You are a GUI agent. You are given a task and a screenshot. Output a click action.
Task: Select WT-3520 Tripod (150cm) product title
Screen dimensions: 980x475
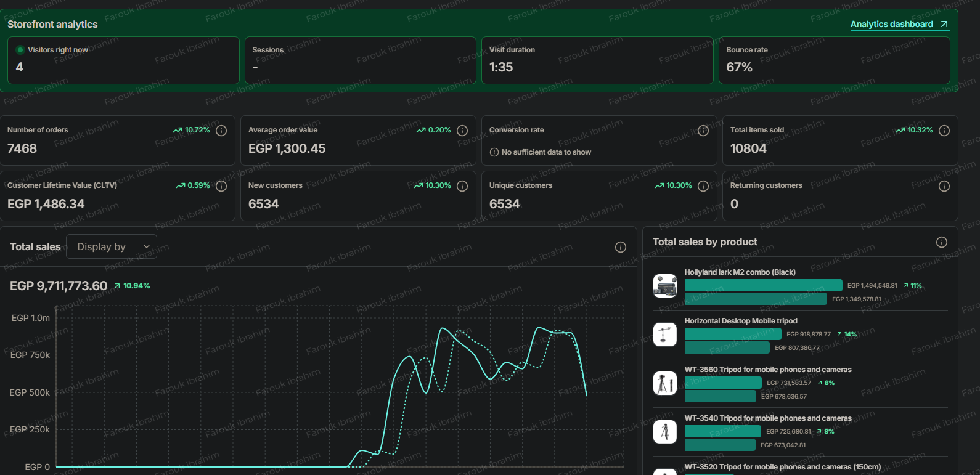(783, 467)
